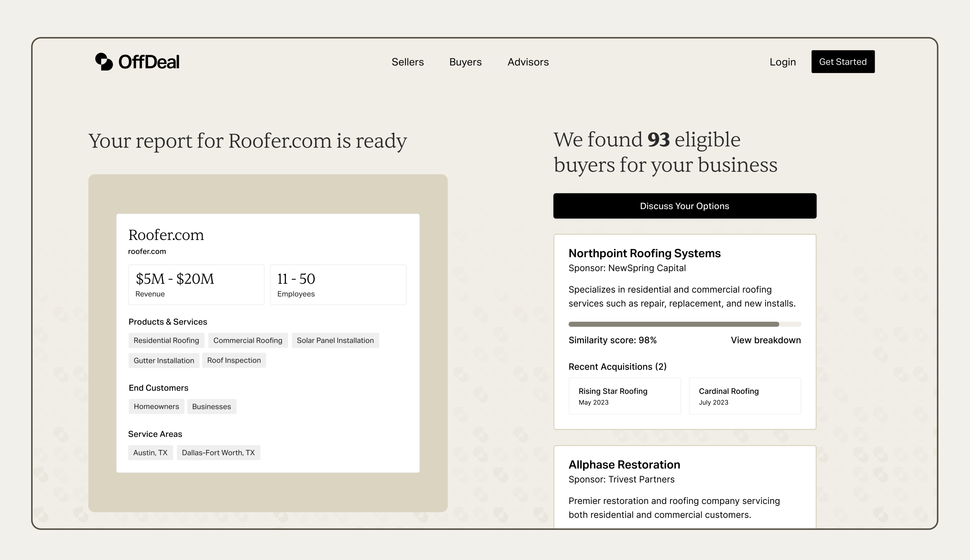Click Sponsor: Trivest Partners text
970x560 pixels.
coord(621,479)
